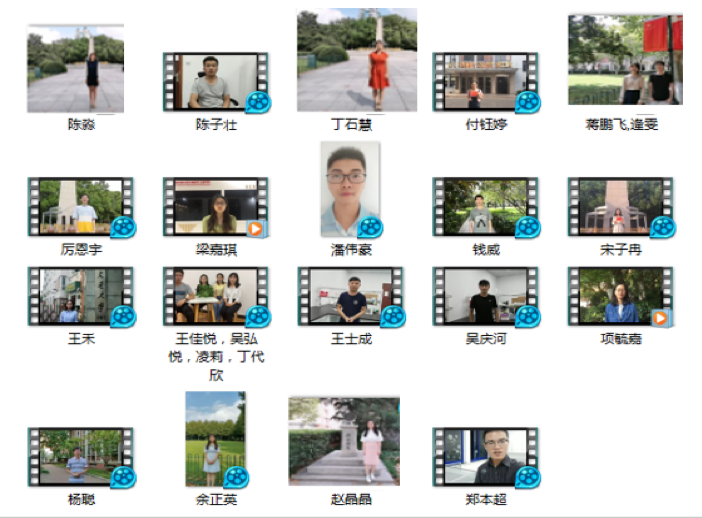Click the film reel badge on 潘伟豪 file
Viewport: 702px width, 518px height.
pyautogui.click(x=370, y=227)
